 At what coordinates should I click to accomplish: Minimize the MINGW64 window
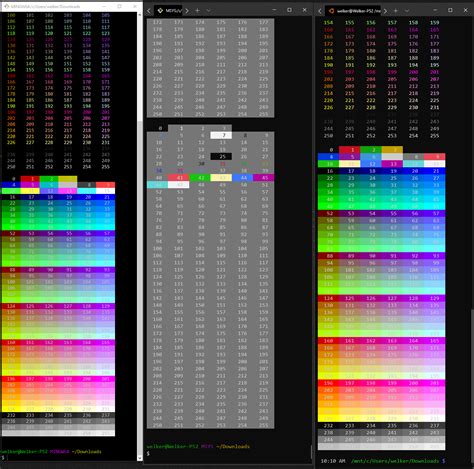(104, 6)
